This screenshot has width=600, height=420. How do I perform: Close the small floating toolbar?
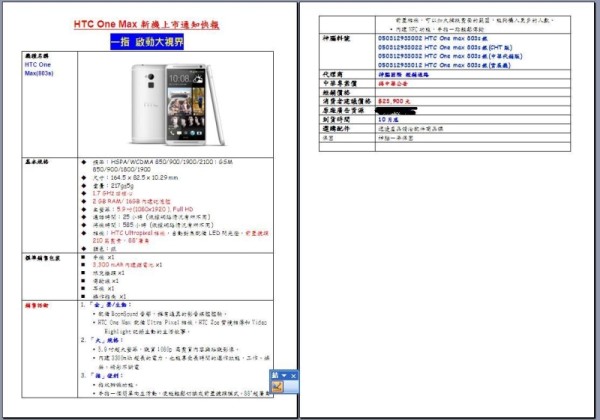tap(292, 376)
